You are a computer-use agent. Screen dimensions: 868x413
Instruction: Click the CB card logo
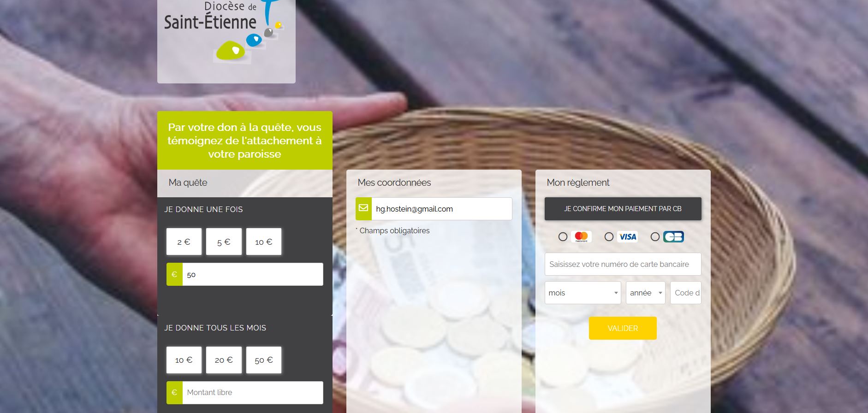point(673,236)
